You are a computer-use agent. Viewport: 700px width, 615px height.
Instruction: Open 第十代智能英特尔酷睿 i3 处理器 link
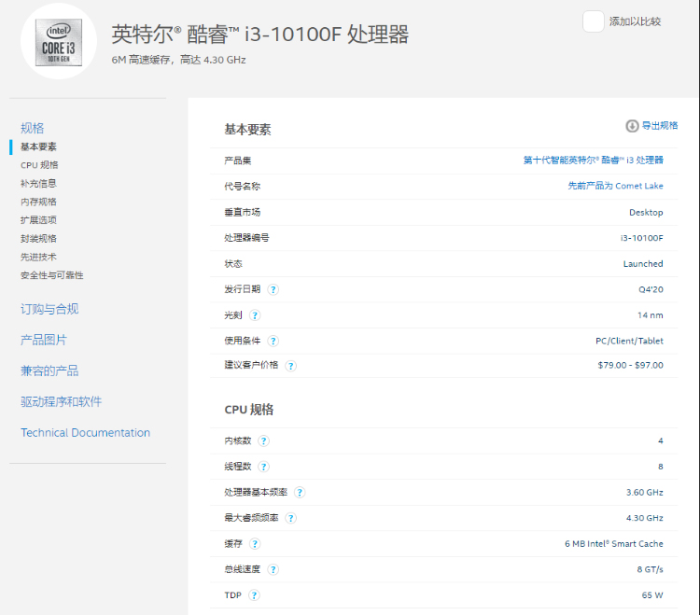[593, 161]
